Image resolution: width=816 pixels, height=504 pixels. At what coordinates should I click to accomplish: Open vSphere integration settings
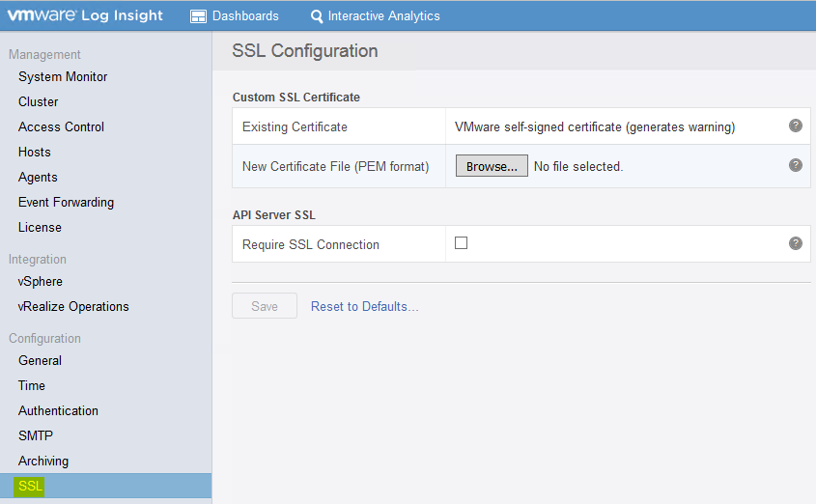pos(40,281)
